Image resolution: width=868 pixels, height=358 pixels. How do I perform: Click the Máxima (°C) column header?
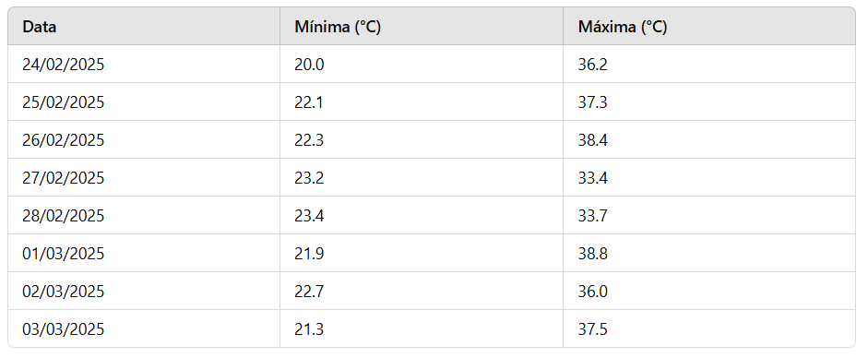623,27
